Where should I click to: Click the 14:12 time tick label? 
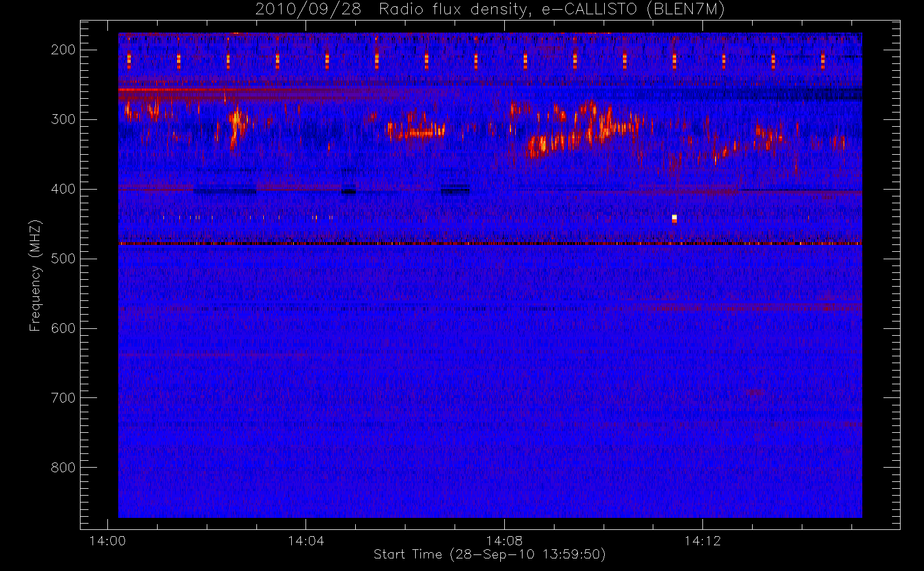pyautogui.click(x=702, y=541)
